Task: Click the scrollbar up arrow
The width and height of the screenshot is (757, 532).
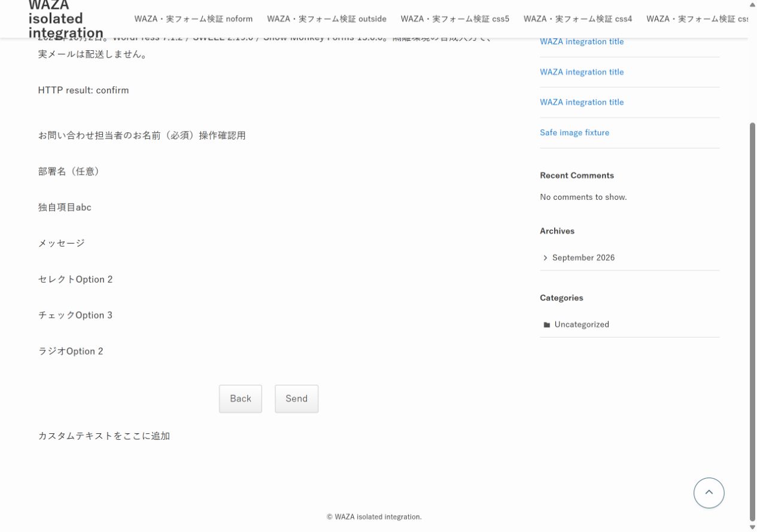Action: [752, 5]
